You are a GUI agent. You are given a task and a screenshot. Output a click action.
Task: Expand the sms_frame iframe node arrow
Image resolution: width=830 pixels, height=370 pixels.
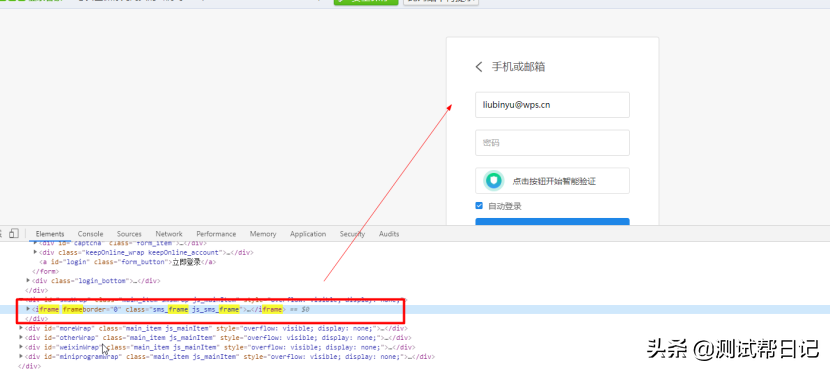28,309
